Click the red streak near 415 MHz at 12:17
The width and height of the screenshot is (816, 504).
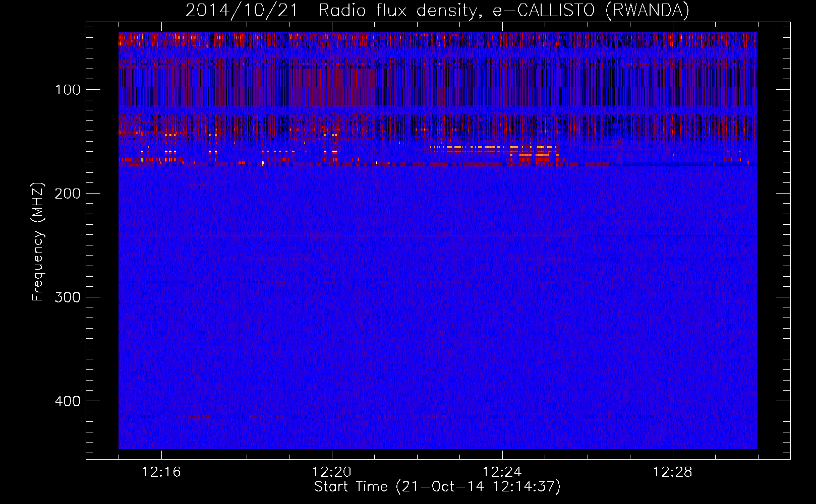[x=200, y=416]
